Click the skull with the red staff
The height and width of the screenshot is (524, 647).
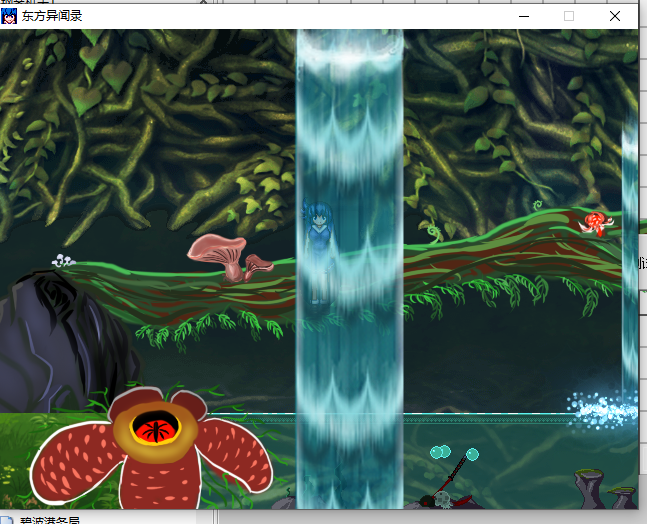[x=444, y=499]
